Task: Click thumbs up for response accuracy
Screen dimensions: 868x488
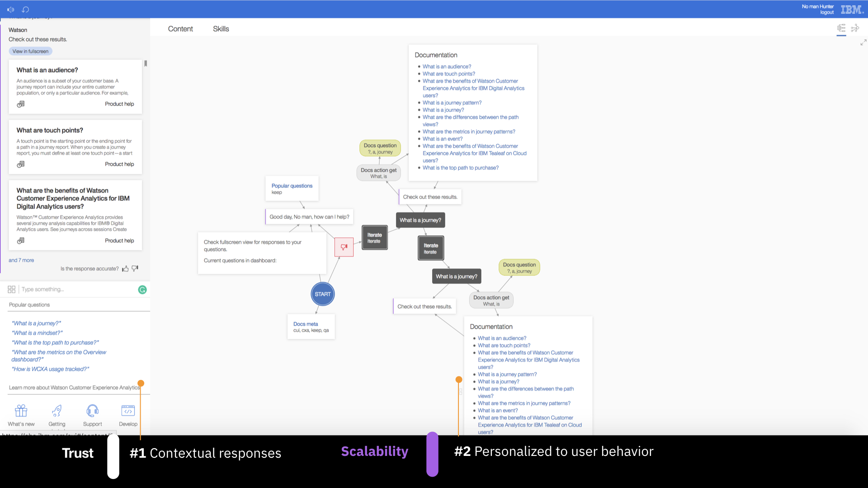Action: click(x=125, y=269)
